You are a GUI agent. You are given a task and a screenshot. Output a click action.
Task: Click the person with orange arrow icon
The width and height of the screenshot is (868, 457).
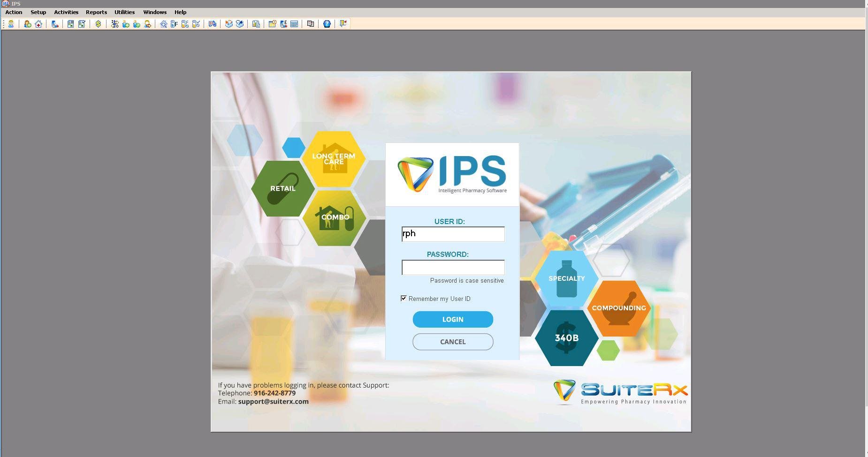[148, 24]
